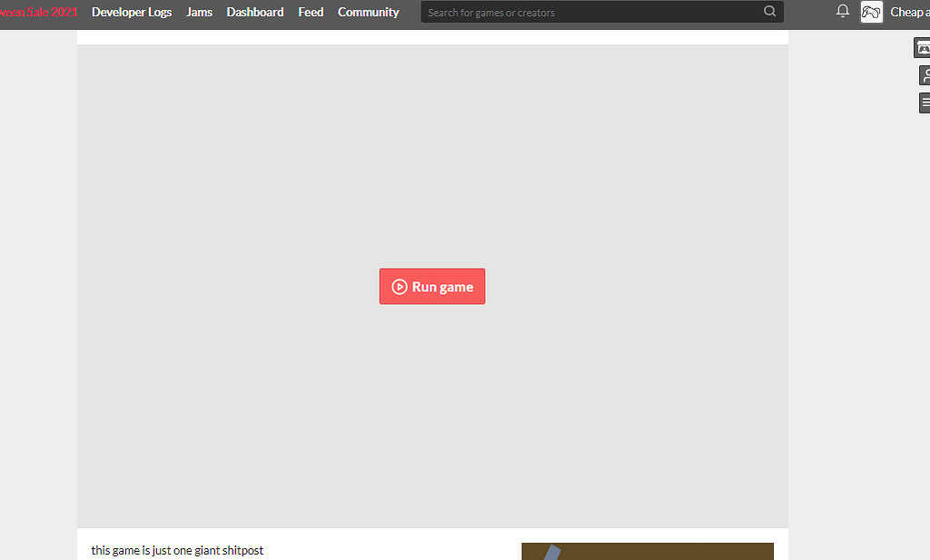The width and height of the screenshot is (930, 560).
Task: Switch to the Feed page
Action: (x=311, y=12)
